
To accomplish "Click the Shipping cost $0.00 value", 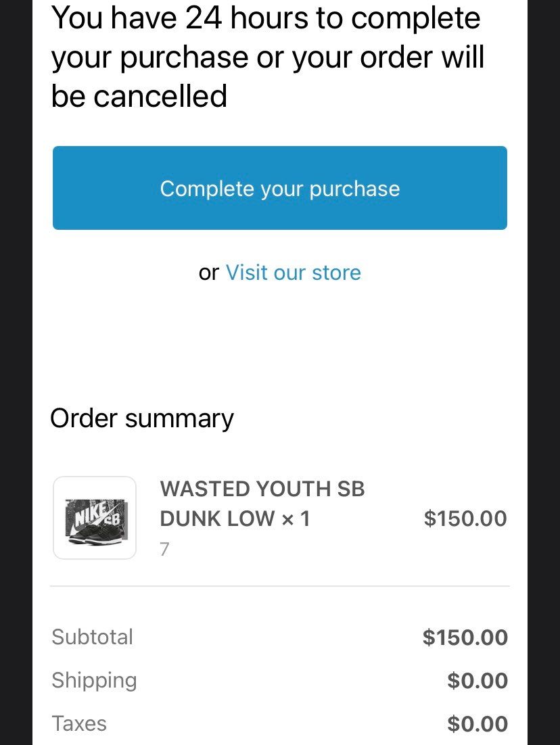I will point(477,681).
